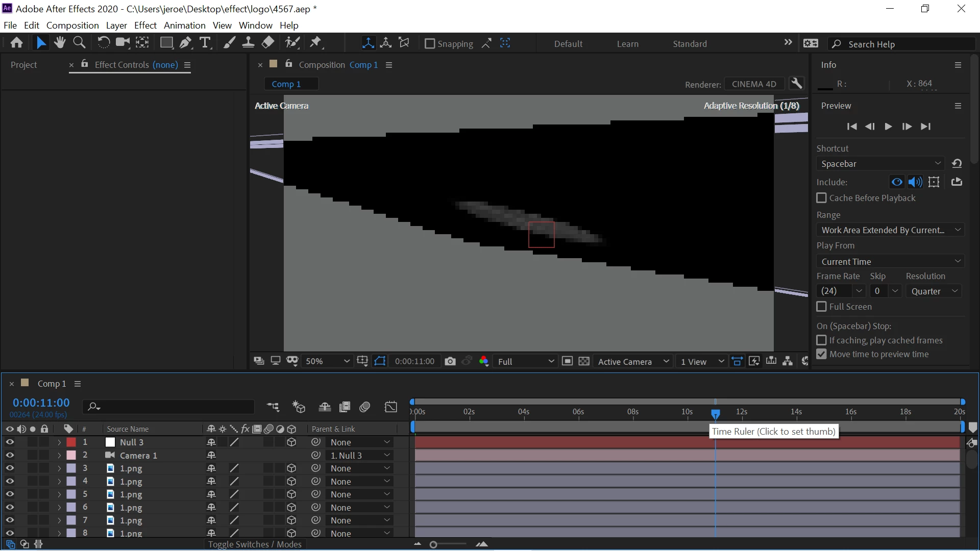Hide the Camera 1 layer with the eye icon
Image resolution: width=980 pixels, height=551 pixels.
pyautogui.click(x=9, y=455)
